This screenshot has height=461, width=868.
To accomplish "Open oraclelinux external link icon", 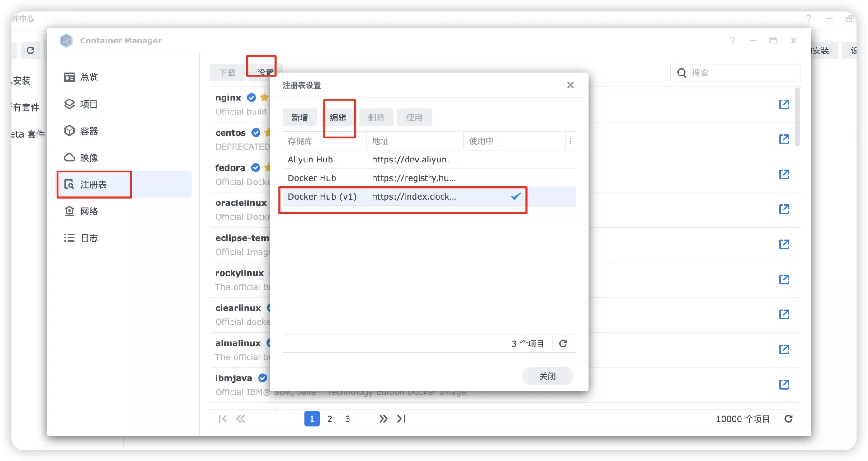I will 784,209.
